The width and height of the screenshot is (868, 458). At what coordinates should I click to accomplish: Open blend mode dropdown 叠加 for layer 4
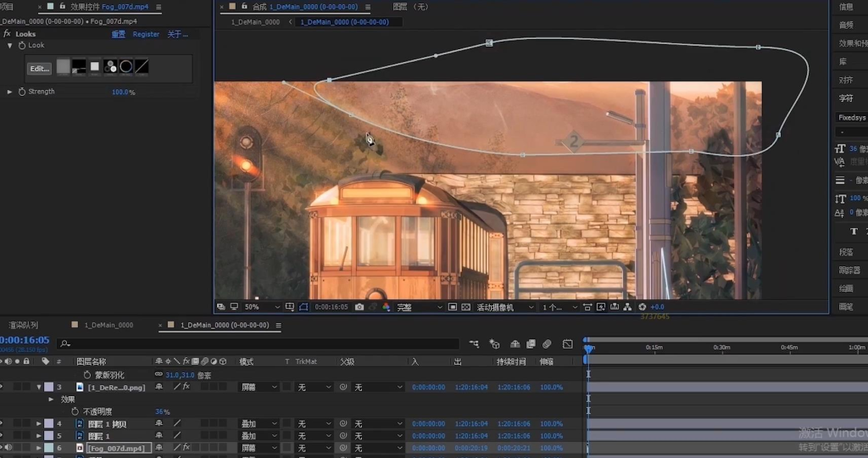(259, 424)
